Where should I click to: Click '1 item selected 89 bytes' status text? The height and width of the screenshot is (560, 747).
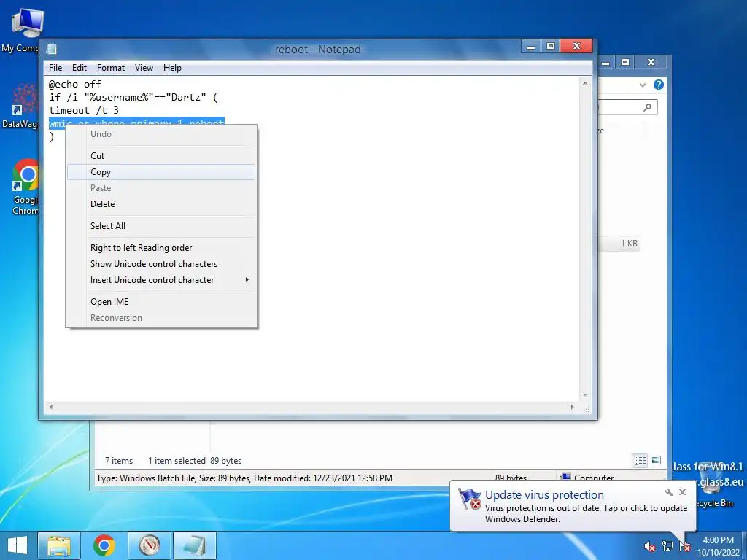click(x=194, y=461)
